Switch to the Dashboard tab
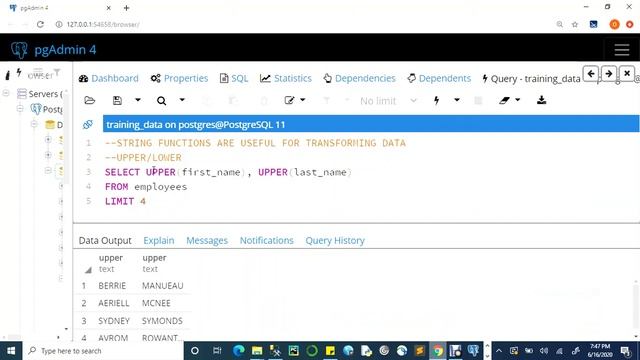 click(x=109, y=78)
